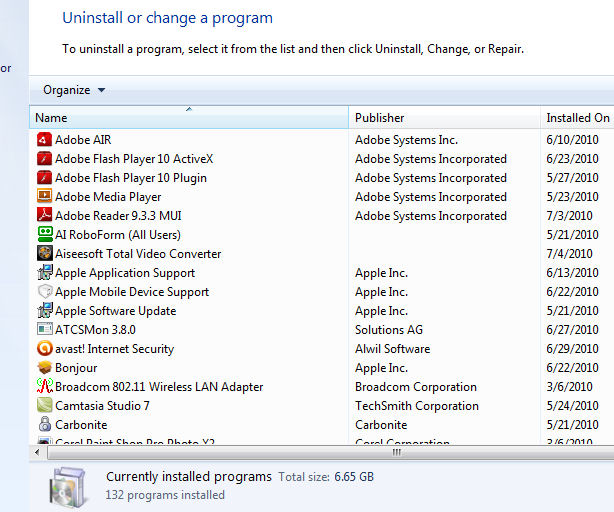Viewport: 614px width, 512px height.
Task: Select Adobe Flash Player 10 Plugin
Action: pos(131,178)
